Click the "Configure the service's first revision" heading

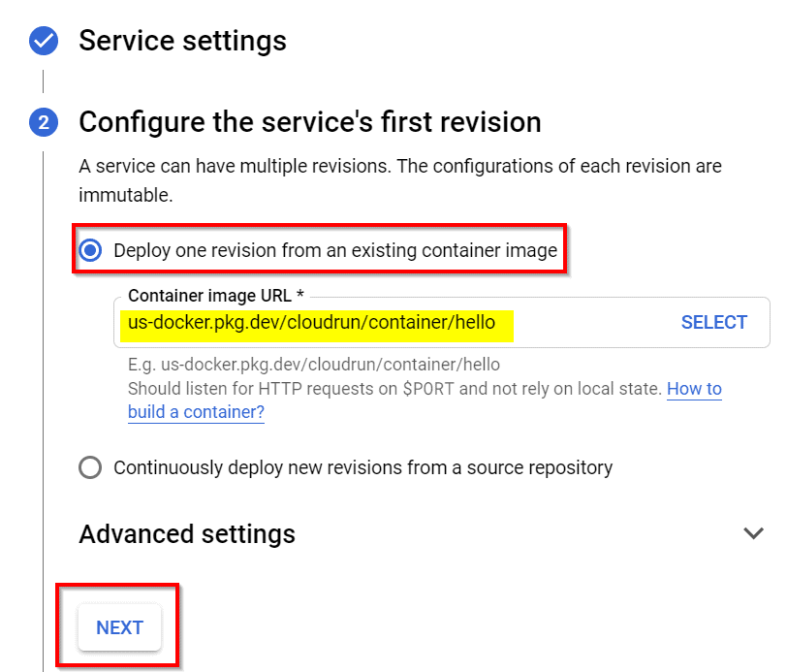pos(310,122)
